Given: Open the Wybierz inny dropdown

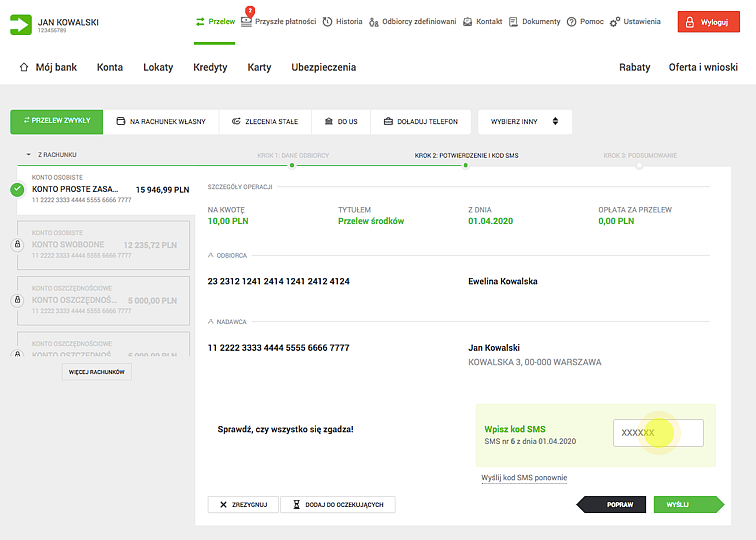Looking at the screenshot, I should pos(525,122).
